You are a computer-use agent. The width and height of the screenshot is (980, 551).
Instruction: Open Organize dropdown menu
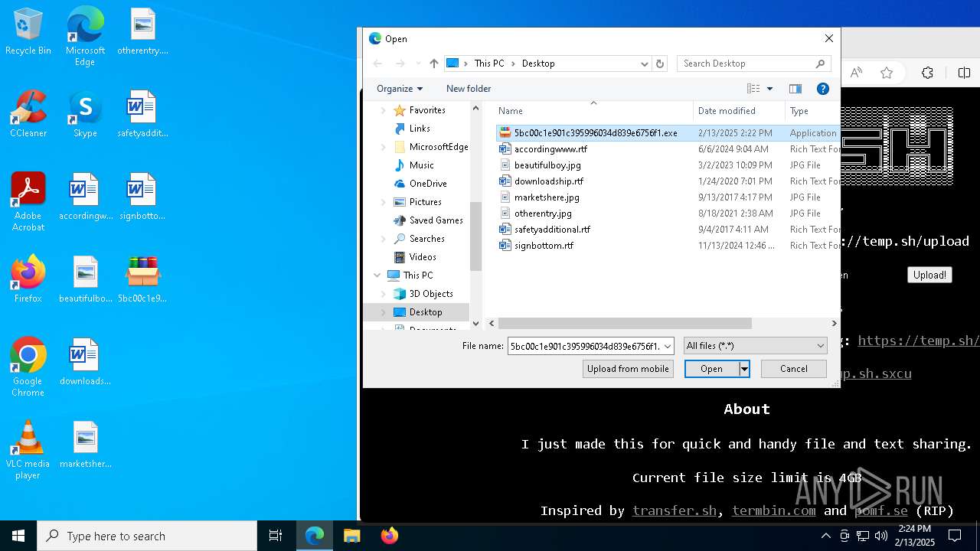400,89
